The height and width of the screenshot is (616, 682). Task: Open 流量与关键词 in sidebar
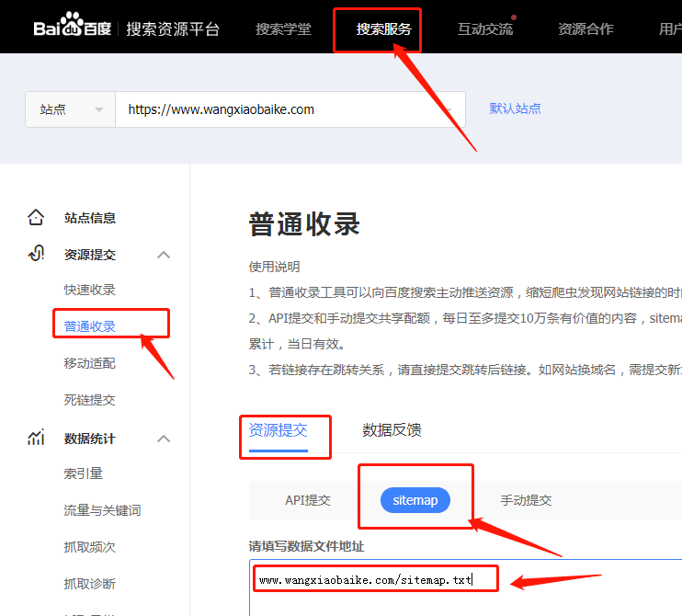102,510
